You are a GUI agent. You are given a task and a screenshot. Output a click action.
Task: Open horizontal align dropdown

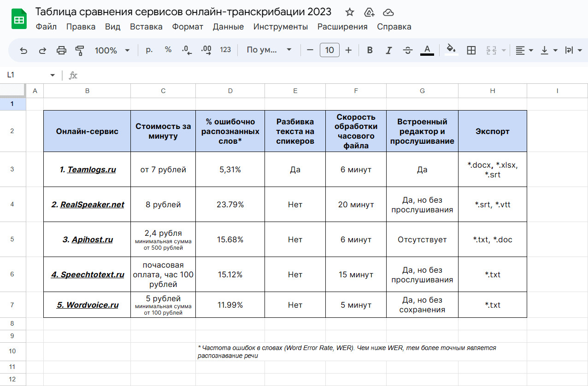point(524,50)
